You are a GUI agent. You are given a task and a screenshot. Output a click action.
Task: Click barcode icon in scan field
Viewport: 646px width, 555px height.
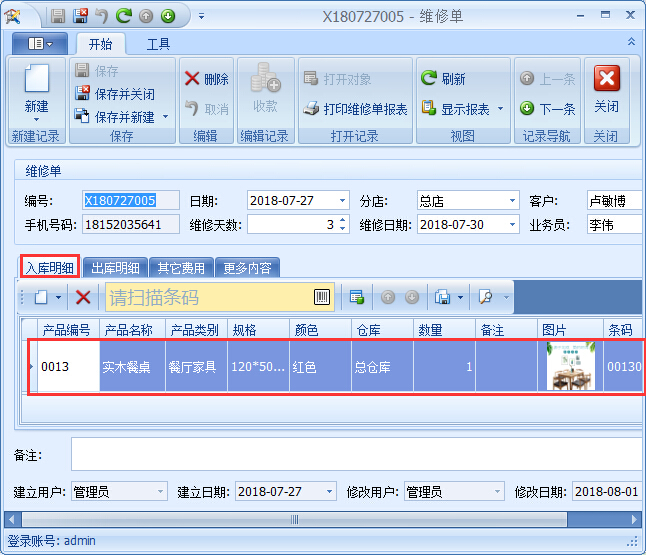[321, 297]
